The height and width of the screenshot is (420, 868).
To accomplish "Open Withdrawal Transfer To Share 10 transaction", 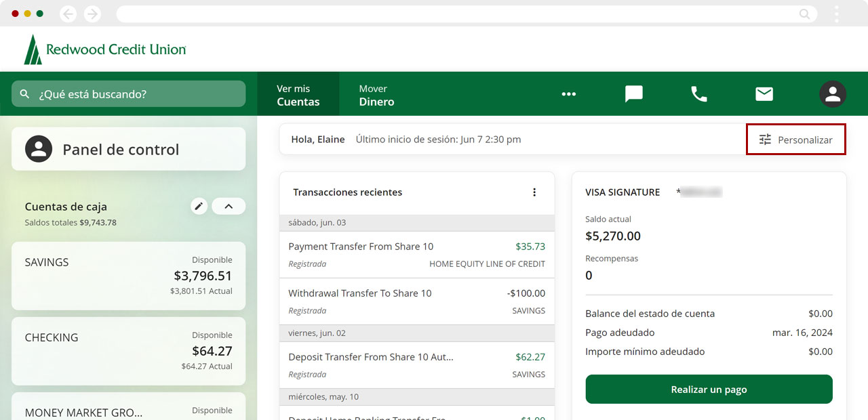I will [416, 301].
